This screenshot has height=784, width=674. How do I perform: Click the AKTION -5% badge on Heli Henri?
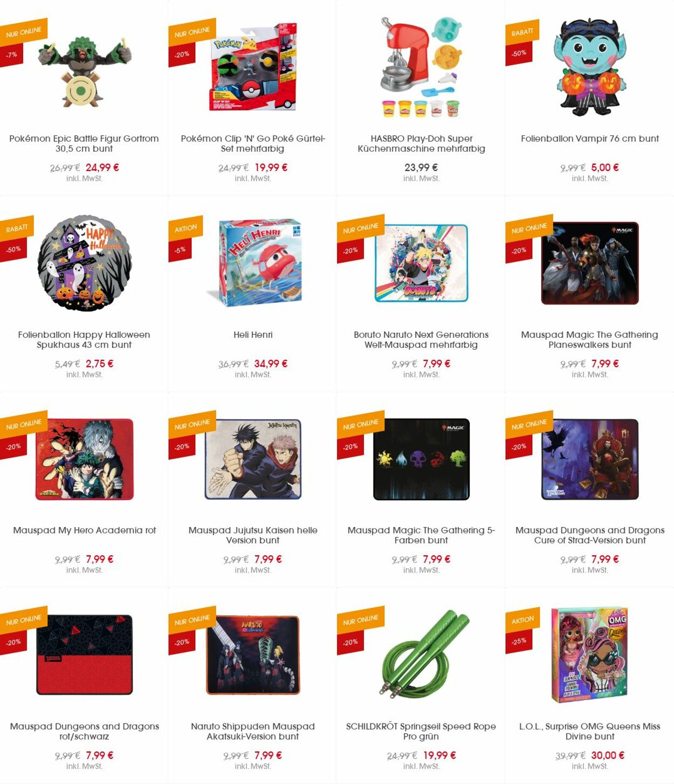pyautogui.click(x=185, y=240)
